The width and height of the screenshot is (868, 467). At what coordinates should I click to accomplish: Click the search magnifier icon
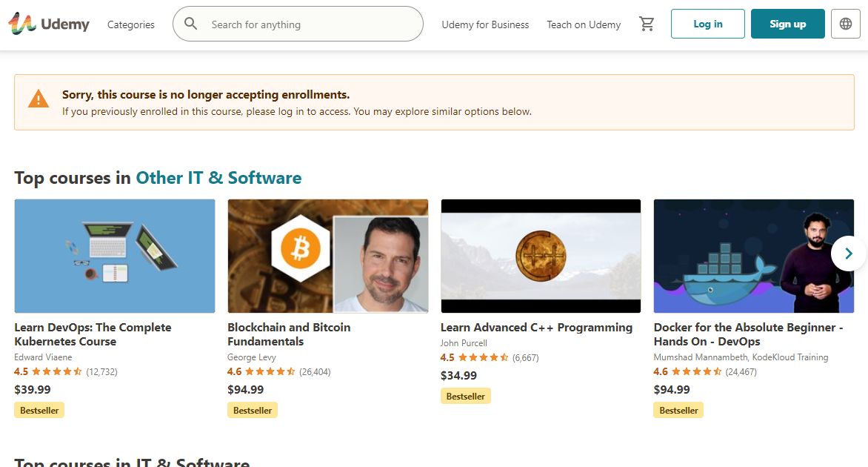click(191, 24)
